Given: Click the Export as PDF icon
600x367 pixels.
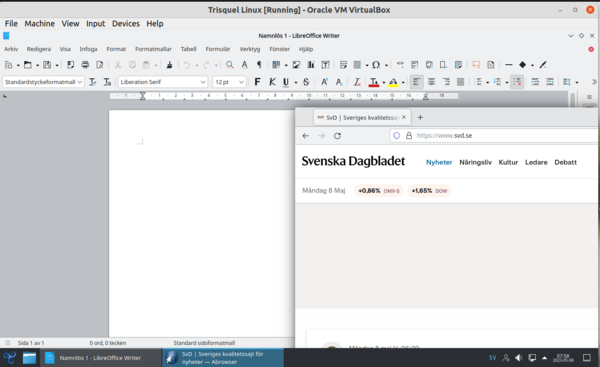Looking at the screenshot, I should [x=70, y=65].
